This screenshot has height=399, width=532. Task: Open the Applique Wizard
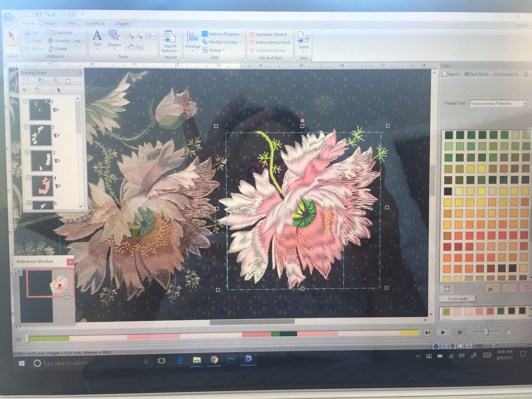tap(268, 34)
